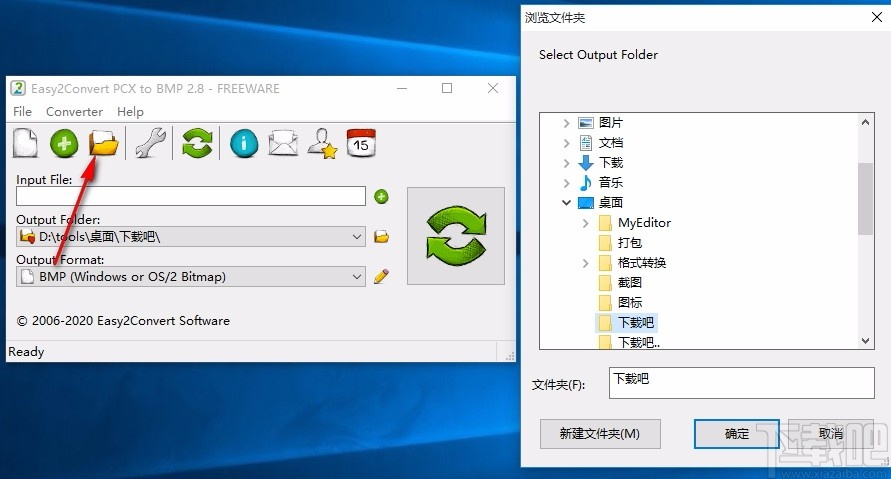
Task: Click the envelope mail toolbar icon
Action: [283, 143]
